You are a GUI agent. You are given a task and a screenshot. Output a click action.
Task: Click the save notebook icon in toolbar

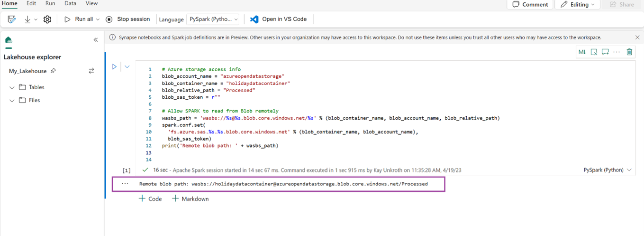pos(12,19)
